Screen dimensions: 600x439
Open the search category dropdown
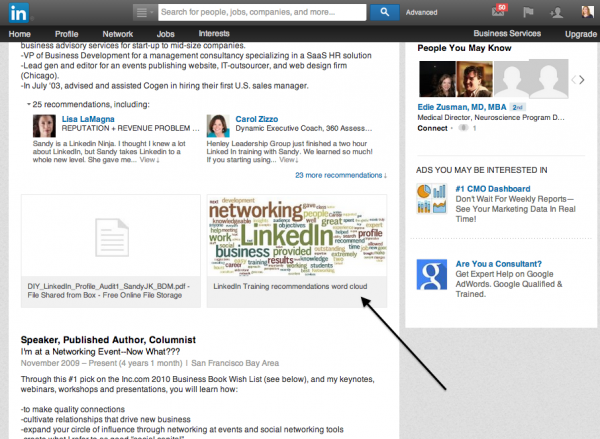[x=145, y=12]
